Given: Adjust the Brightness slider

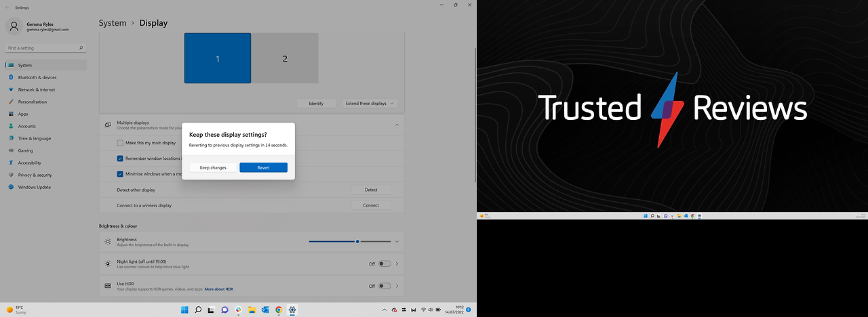Looking at the screenshot, I should click(x=350, y=241).
